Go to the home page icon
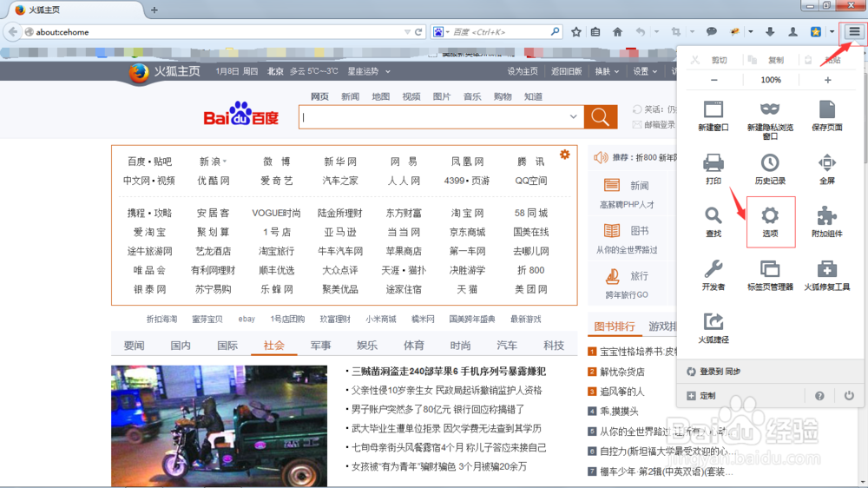This screenshot has height=488, width=868. click(617, 31)
